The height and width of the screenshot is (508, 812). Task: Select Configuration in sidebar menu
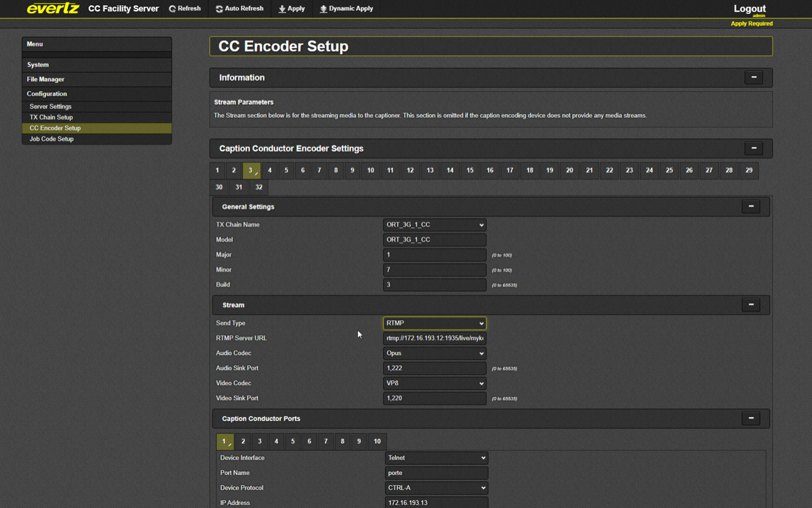click(x=96, y=94)
